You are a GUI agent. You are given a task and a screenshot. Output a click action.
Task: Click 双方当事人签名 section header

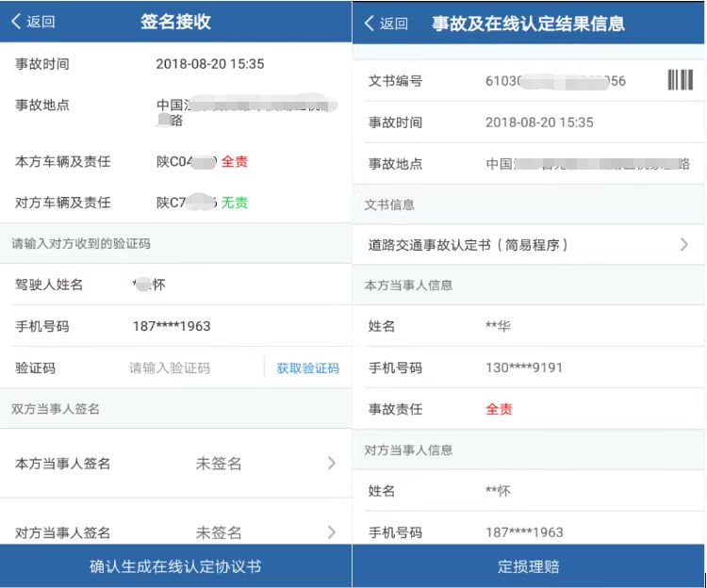55,409
